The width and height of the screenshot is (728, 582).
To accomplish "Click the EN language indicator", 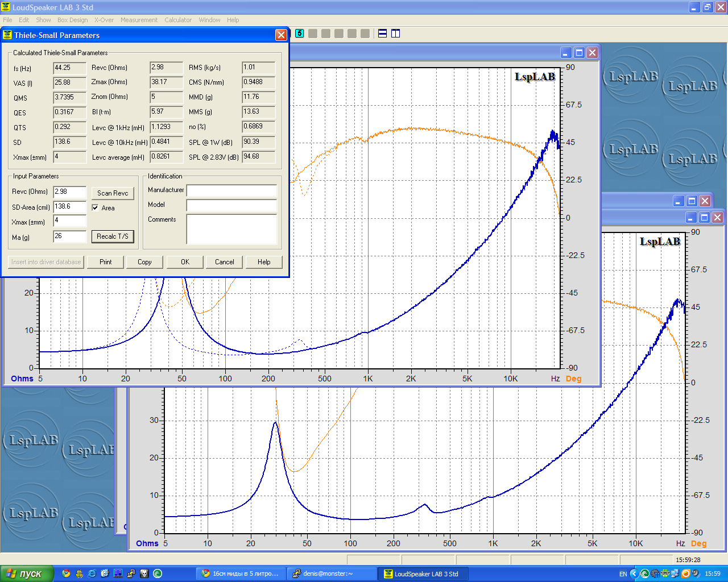I will pyautogui.click(x=623, y=574).
